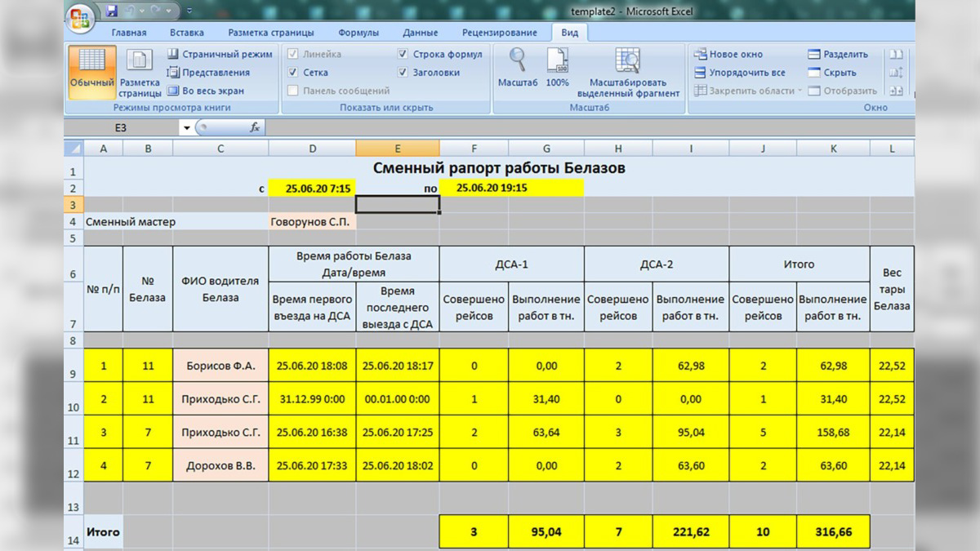
Task: Select the yellow start date cell D2
Action: point(312,188)
